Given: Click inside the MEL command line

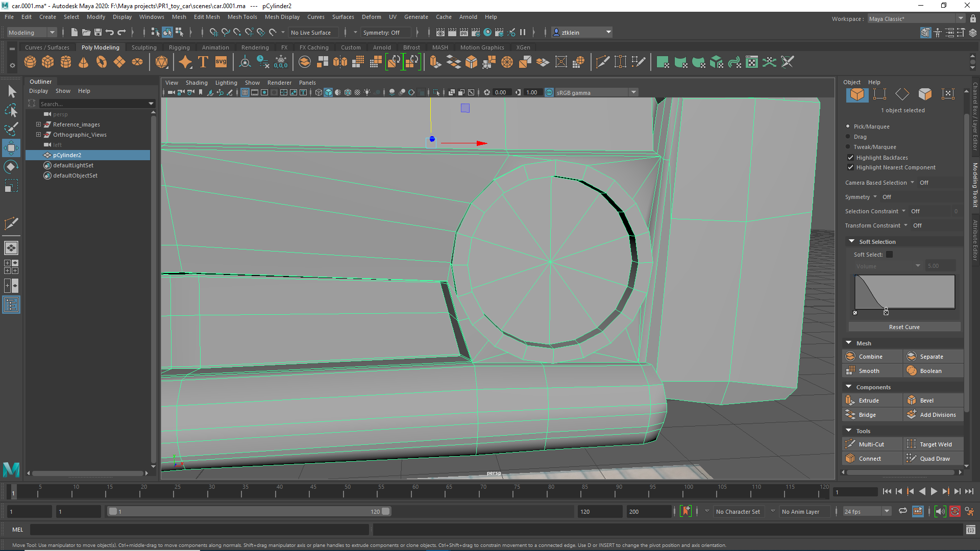Looking at the screenshot, I should (204, 530).
